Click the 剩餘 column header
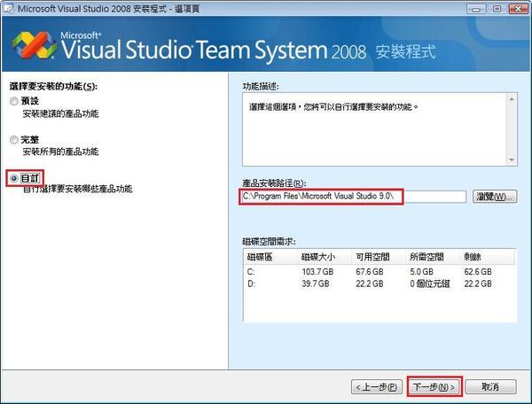 click(488, 257)
